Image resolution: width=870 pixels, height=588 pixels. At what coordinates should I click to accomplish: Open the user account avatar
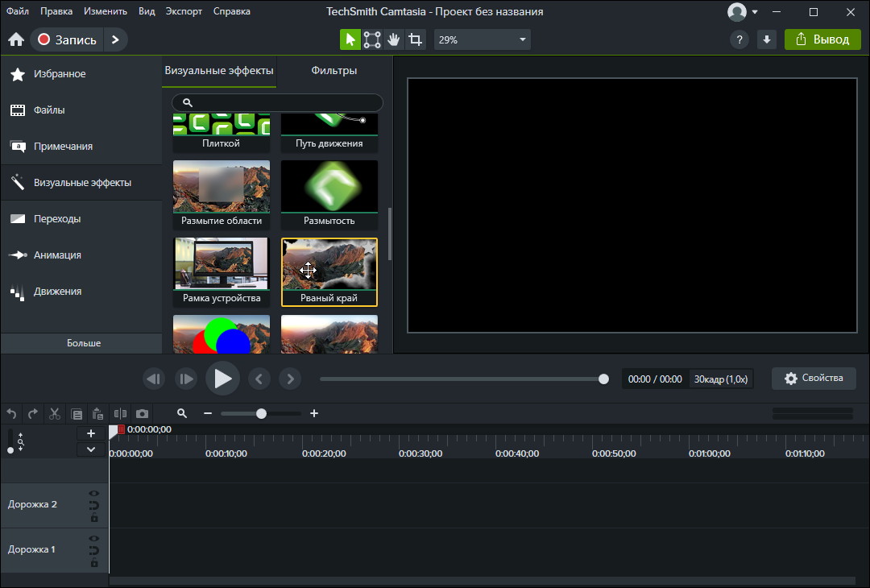coord(737,11)
